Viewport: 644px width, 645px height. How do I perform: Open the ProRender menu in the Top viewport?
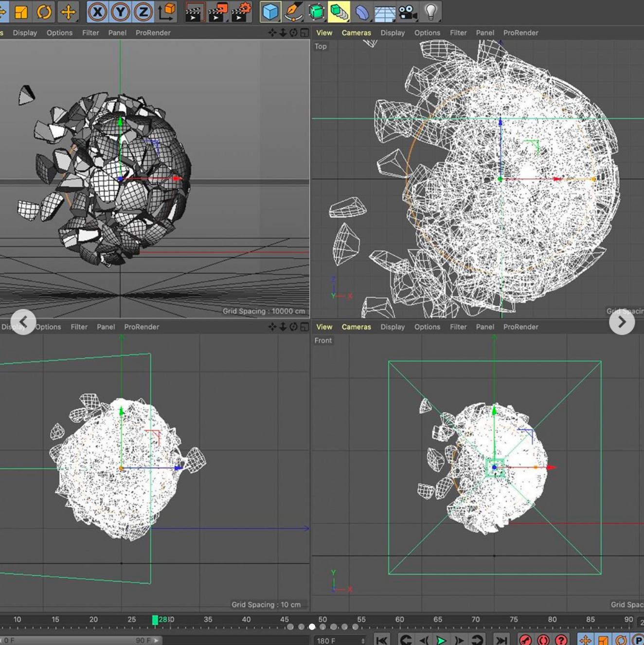click(x=520, y=33)
